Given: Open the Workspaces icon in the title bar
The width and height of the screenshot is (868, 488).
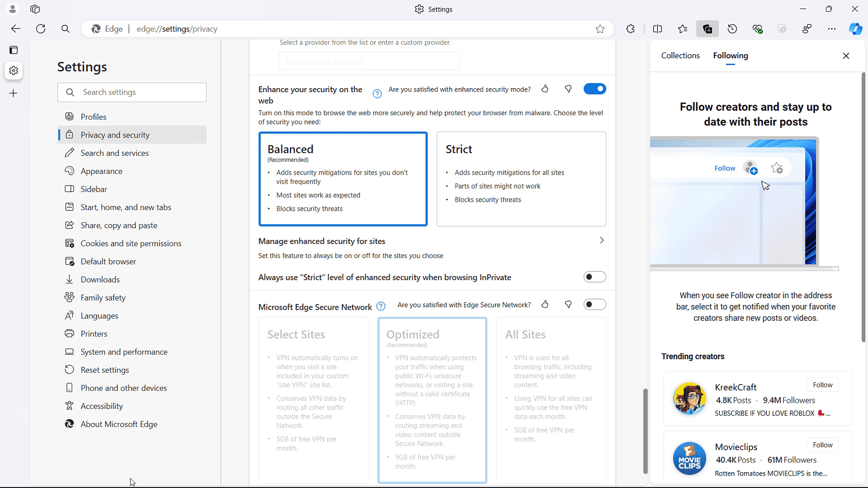Looking at the screenshot, I should click(35, 9).
